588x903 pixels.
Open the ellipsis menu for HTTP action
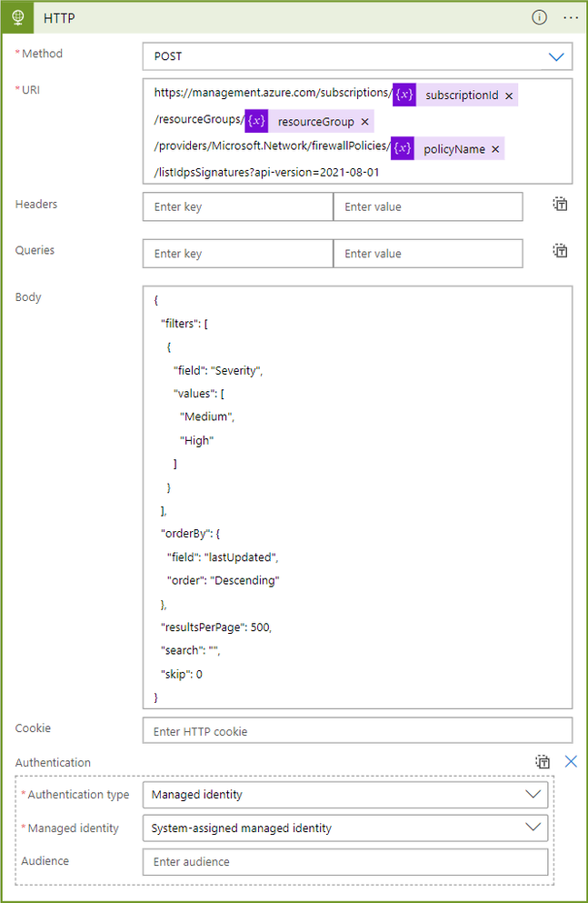coord(571,18)
